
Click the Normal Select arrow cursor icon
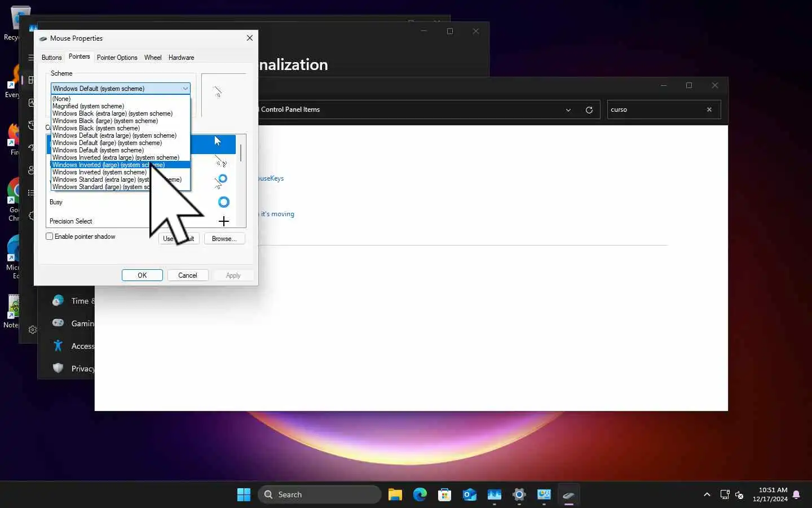[218, 141]
